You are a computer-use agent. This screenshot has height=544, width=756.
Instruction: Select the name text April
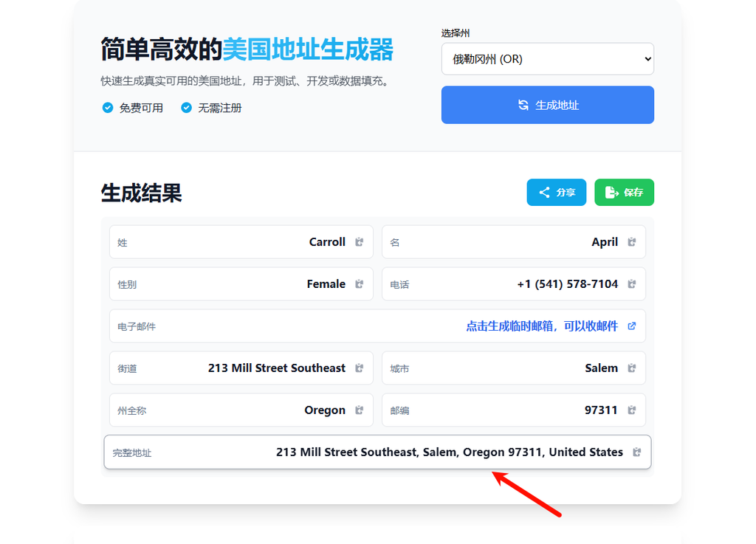(605, 242)
